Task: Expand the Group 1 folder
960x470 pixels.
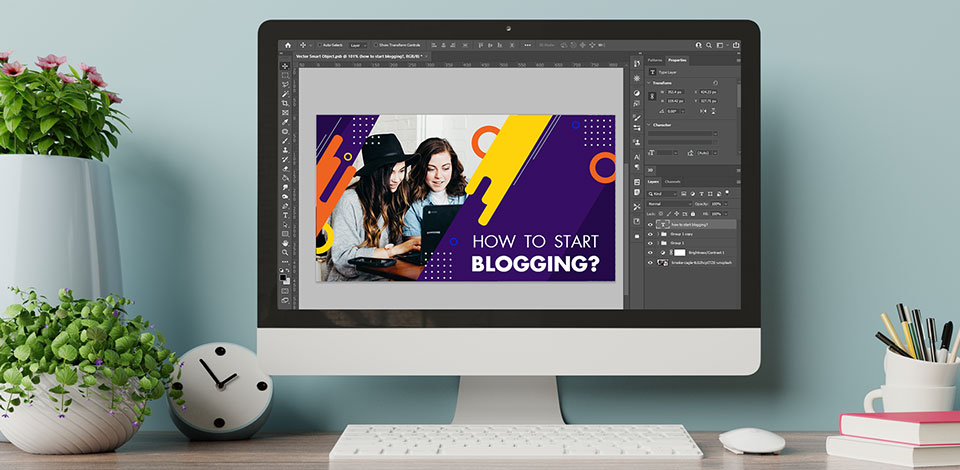Action: [658, 243]
